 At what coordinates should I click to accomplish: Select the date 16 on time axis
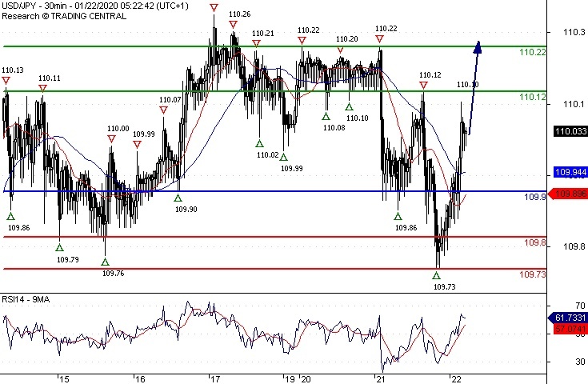[x=140, y=379]
